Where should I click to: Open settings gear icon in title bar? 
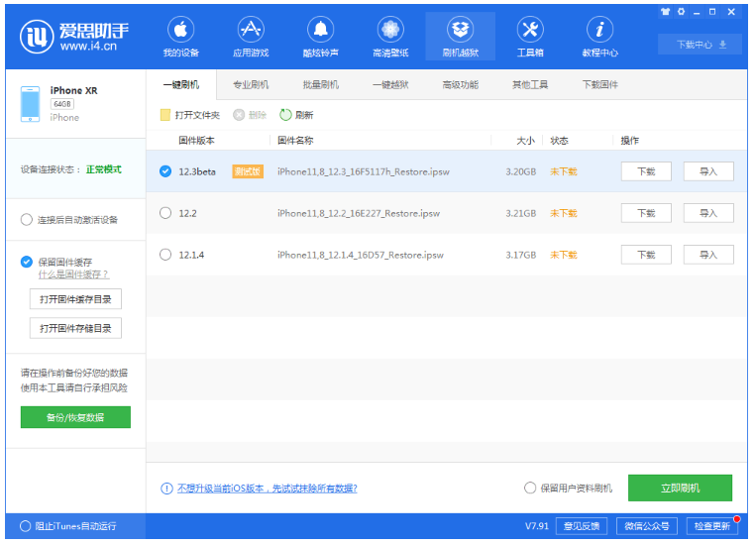click(681, 12)
